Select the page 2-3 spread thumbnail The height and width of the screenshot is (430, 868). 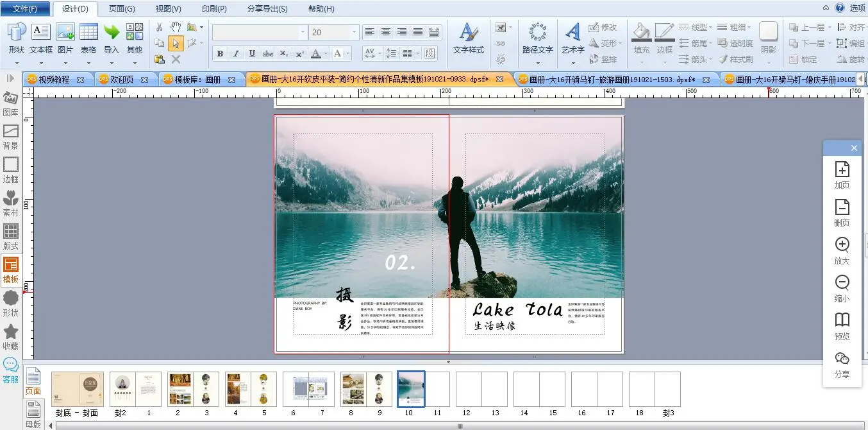point(193,389)
